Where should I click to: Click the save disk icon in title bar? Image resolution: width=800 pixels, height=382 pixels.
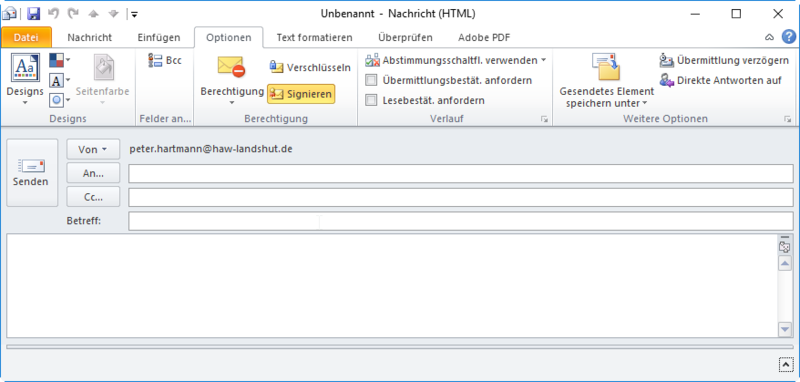pos(33,14)
